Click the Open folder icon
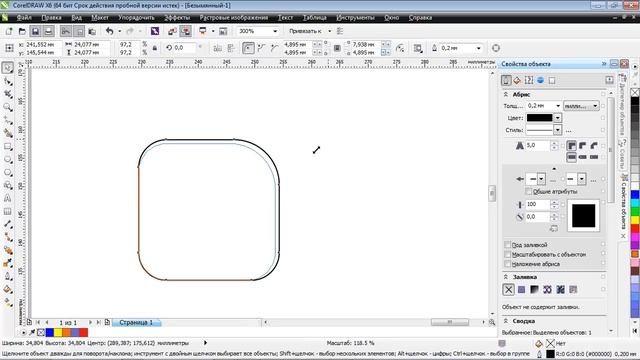 pos(22,31)
